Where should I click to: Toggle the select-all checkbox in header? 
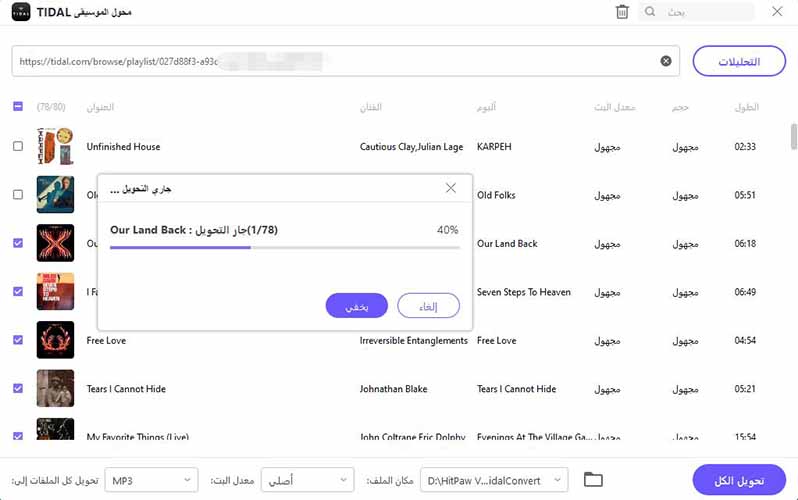tap(18, 106)
